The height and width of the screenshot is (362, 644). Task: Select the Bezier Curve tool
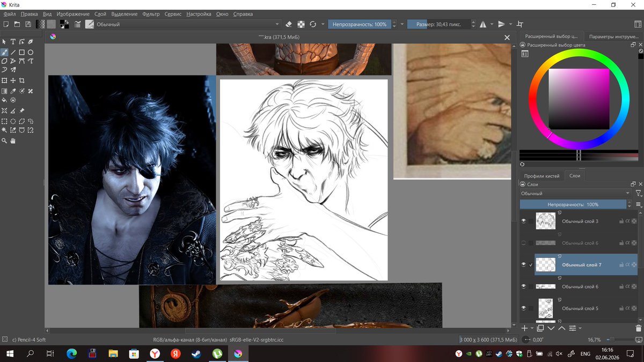click(22, 61)
